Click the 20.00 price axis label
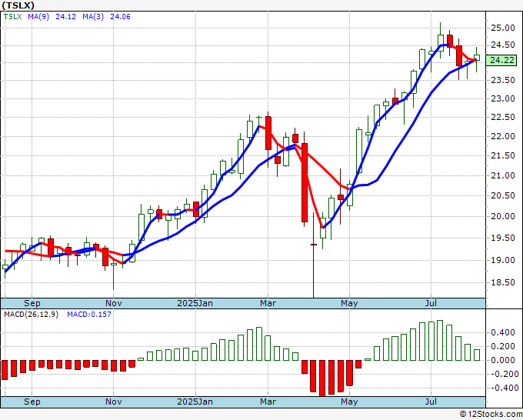The width and height of the screenshot is (523, 420). pos(503,216)
